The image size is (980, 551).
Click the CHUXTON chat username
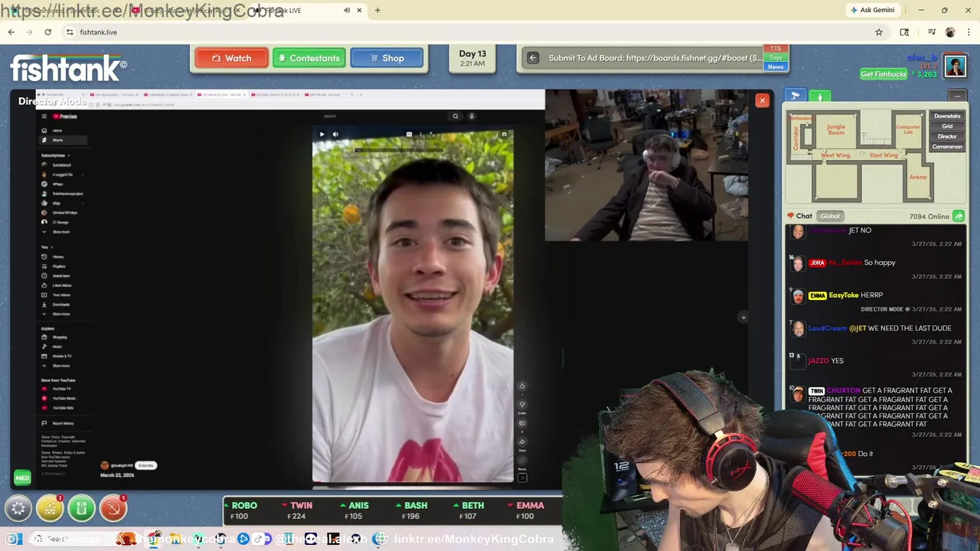point(844,390)
